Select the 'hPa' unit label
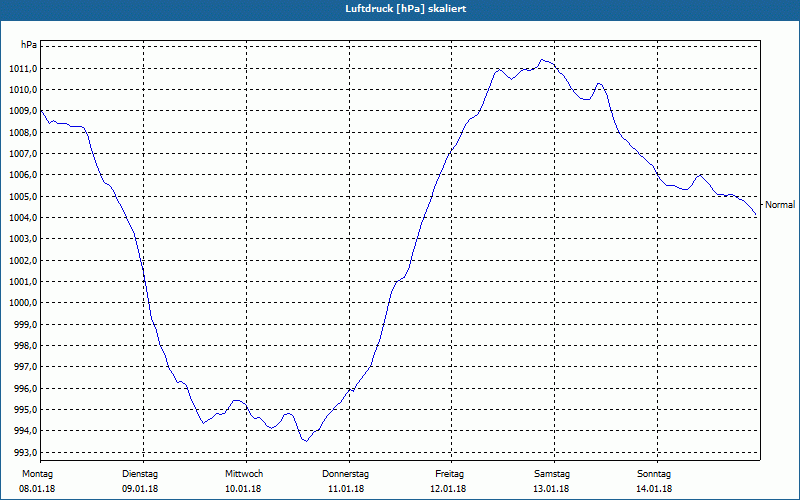 (29, 45)
